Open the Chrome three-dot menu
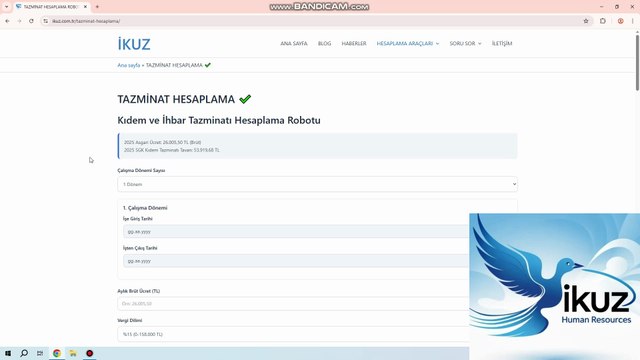640x360 pixels. tap(633, 21)
